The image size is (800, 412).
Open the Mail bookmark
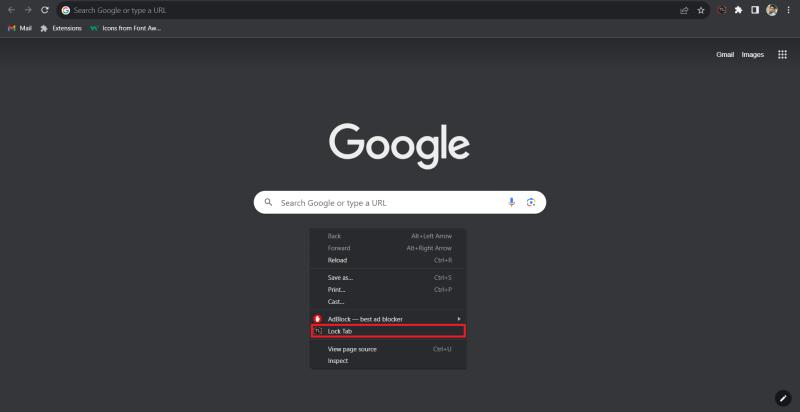(20, 29)
